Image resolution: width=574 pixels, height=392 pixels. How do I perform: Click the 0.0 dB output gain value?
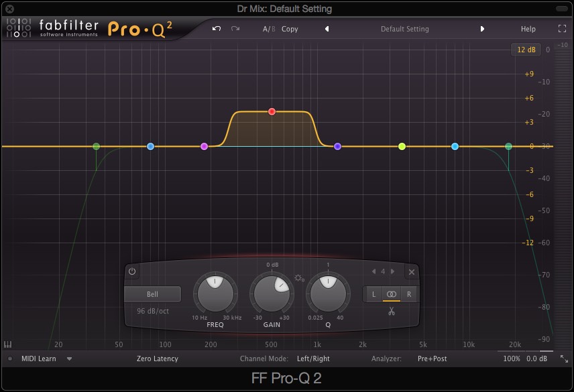tap(536, 358)
